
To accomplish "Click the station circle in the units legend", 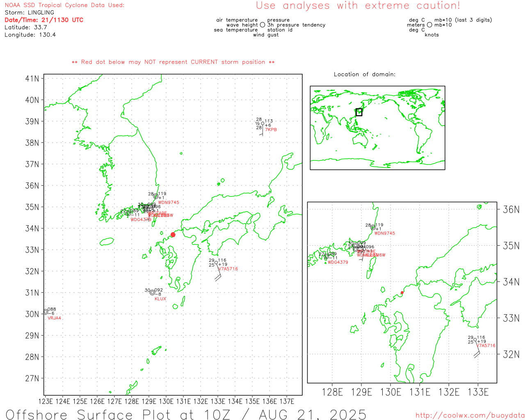I will (429, 25).
